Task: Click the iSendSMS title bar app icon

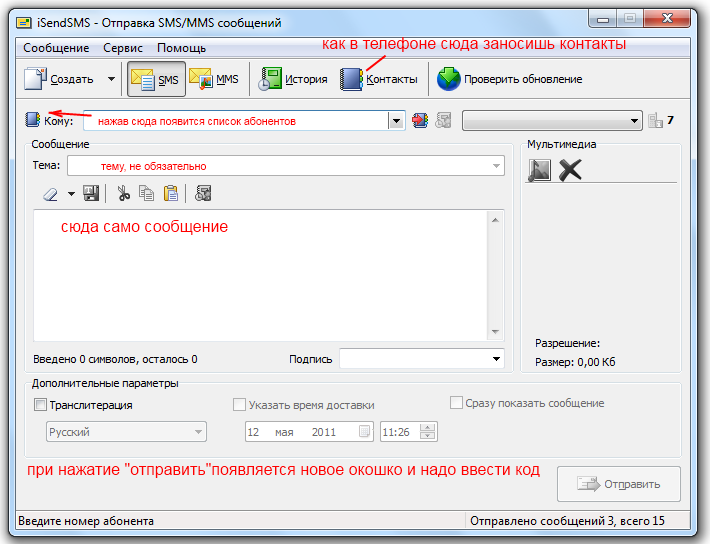Action: tap(24, 23)
